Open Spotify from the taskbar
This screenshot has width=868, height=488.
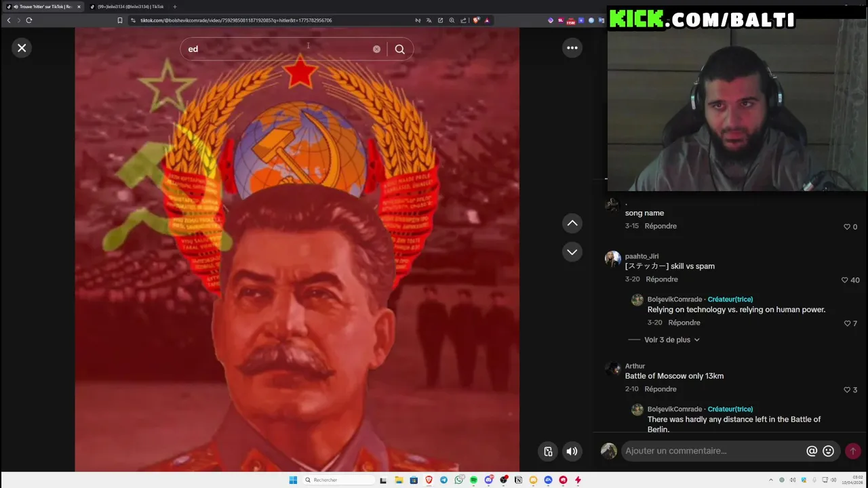tap(473, 480)
